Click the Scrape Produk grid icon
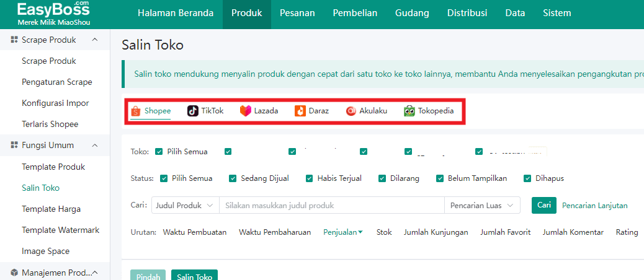This screenshot has height=280, width=644. [x=14, y=40]
